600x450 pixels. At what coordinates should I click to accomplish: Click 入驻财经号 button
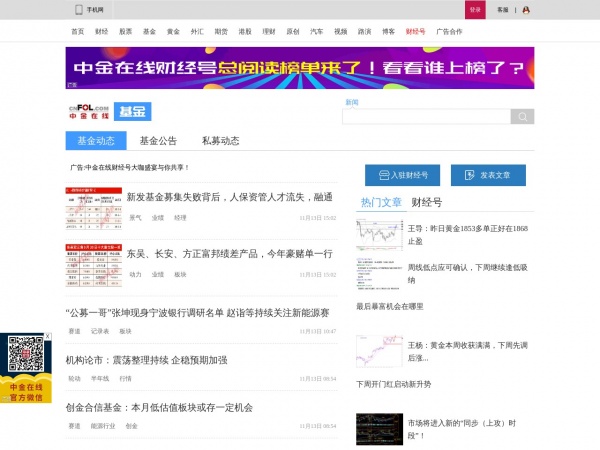coord(403,175)
